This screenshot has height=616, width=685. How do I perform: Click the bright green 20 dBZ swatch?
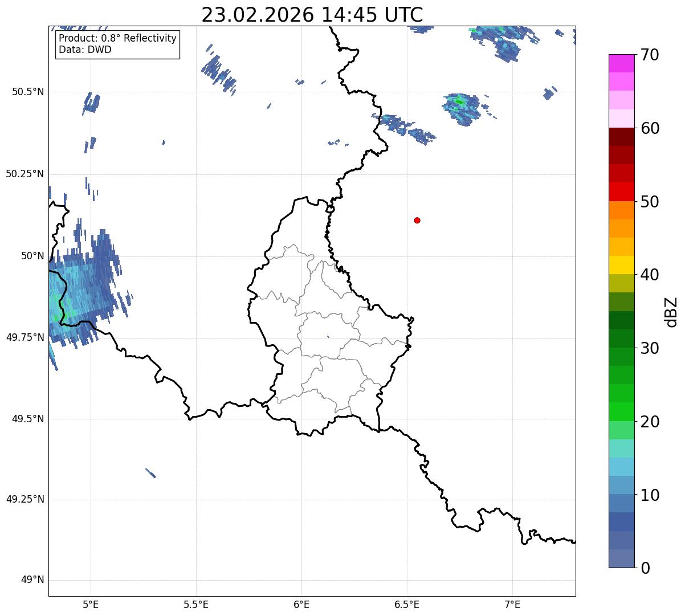click(621, 411)
